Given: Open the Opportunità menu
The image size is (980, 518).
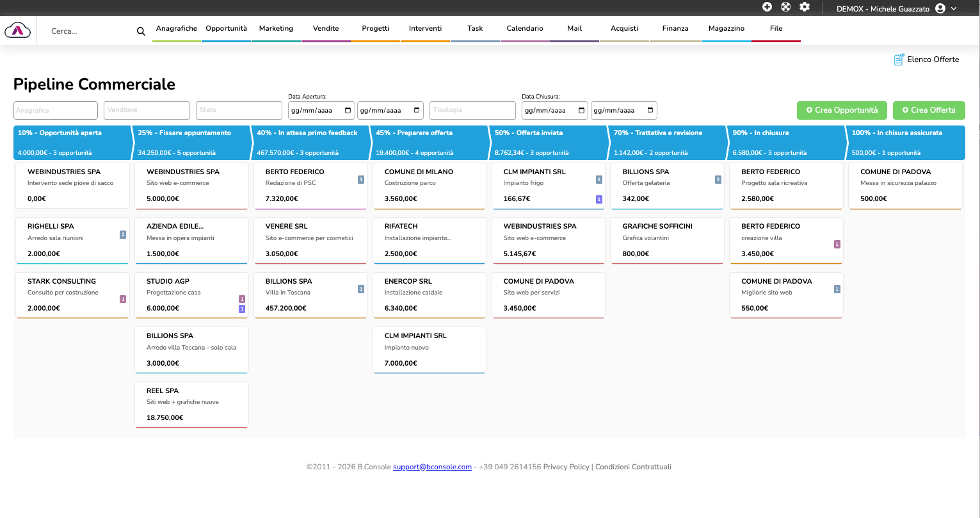Looking at the screenshot, I should point(226,29).
